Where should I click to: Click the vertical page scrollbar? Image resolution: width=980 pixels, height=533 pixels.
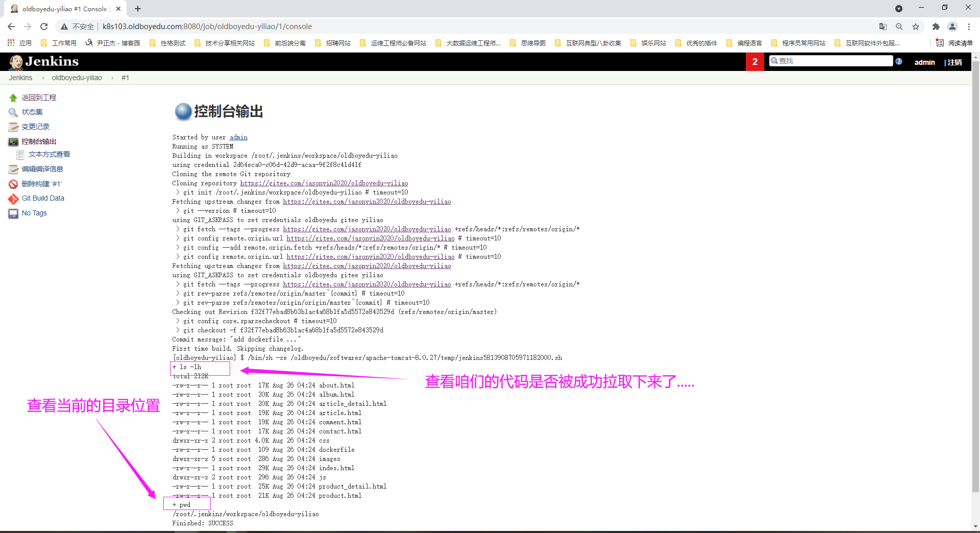click(975, 276)
